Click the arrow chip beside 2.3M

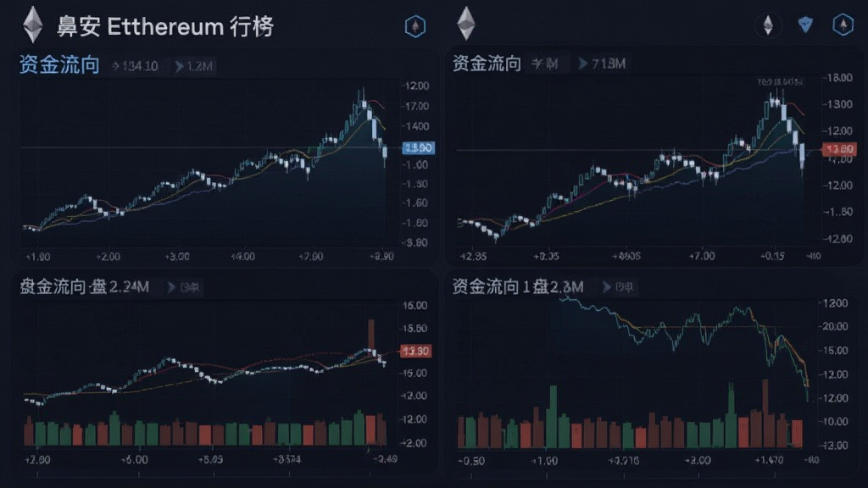618,287
